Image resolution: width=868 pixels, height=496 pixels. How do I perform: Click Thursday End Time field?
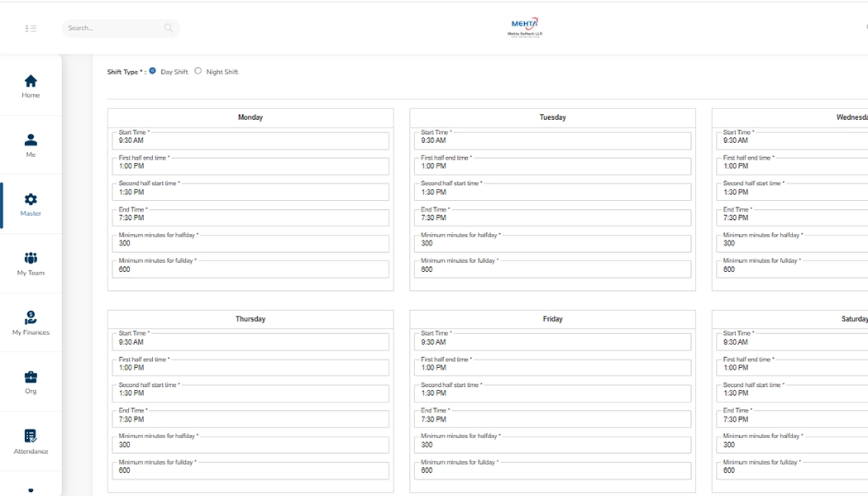pos(250,419)
